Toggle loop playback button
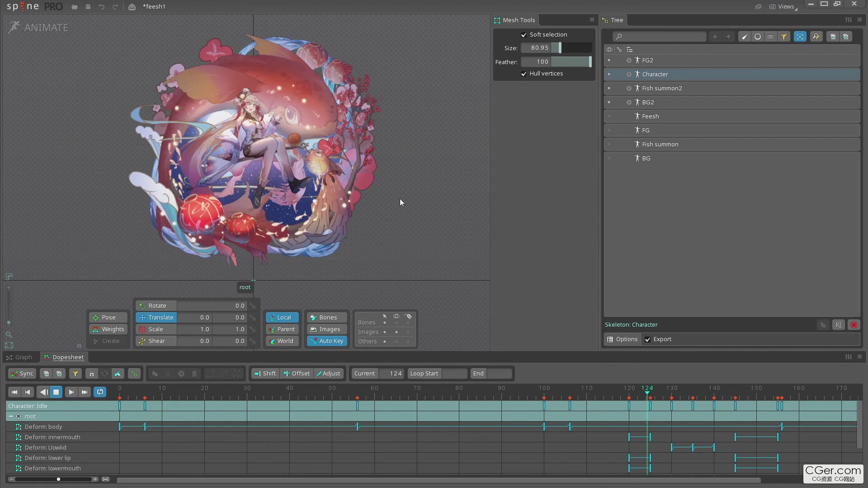 point(100,392)
